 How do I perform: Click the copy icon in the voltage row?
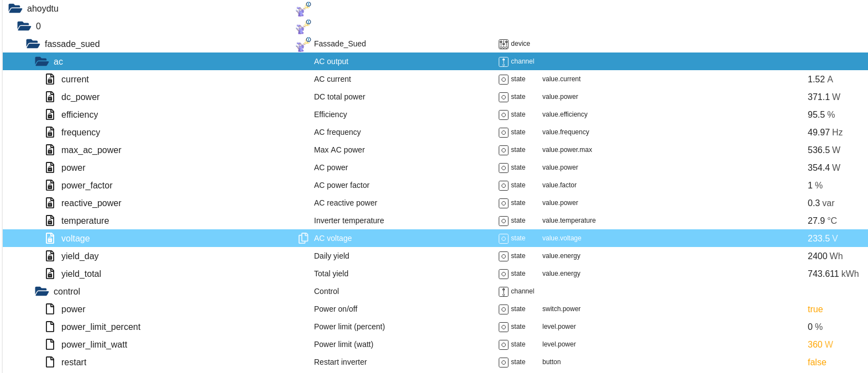303,238
